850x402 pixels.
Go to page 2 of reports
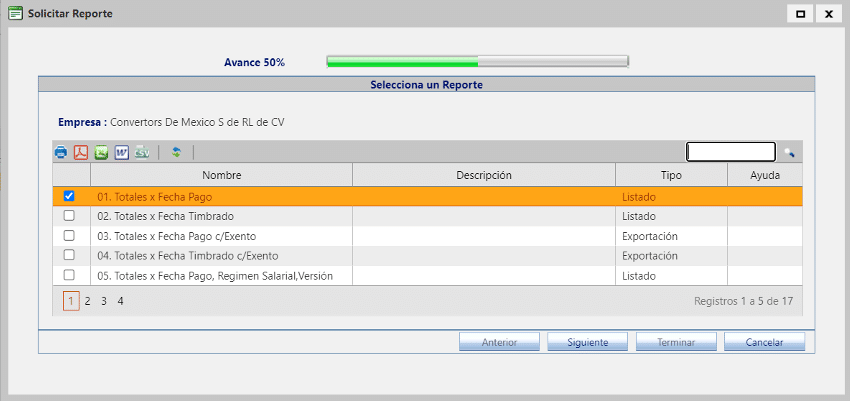click(x=87, y=301)
